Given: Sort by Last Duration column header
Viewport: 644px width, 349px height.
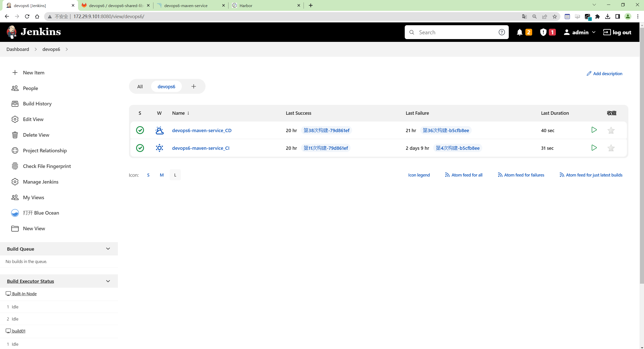Looking at the screenshot, I should [x=555, y=113].
